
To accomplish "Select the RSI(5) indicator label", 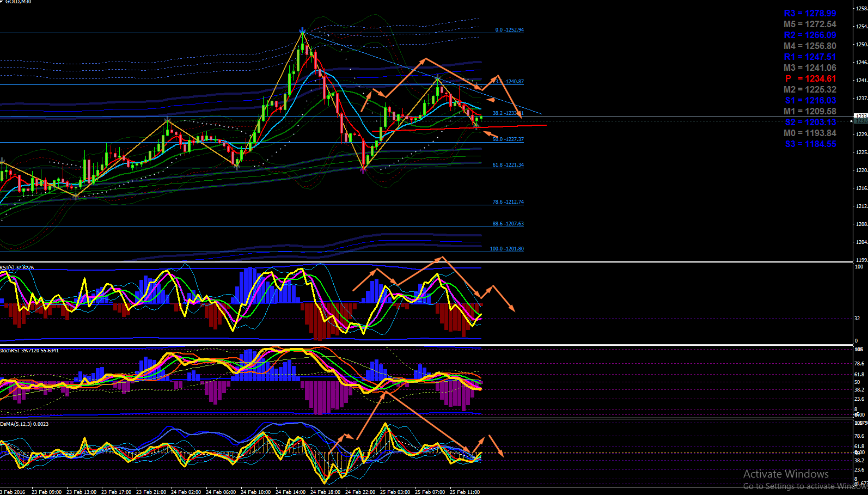I will click(x=17, y=267).
